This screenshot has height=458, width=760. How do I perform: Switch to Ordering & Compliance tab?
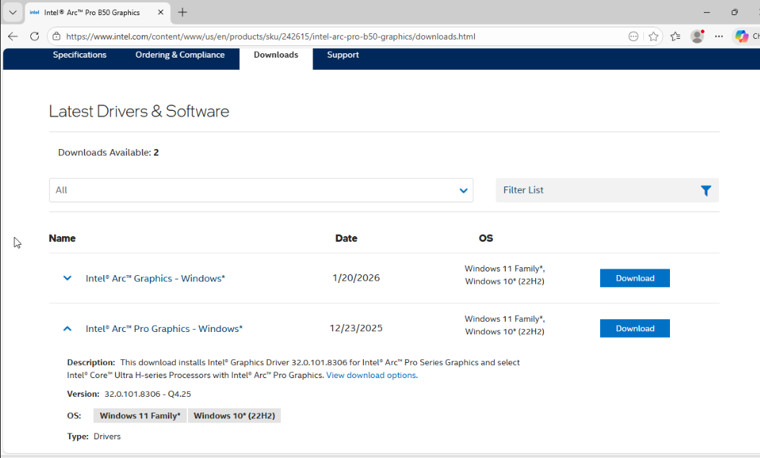180,55
